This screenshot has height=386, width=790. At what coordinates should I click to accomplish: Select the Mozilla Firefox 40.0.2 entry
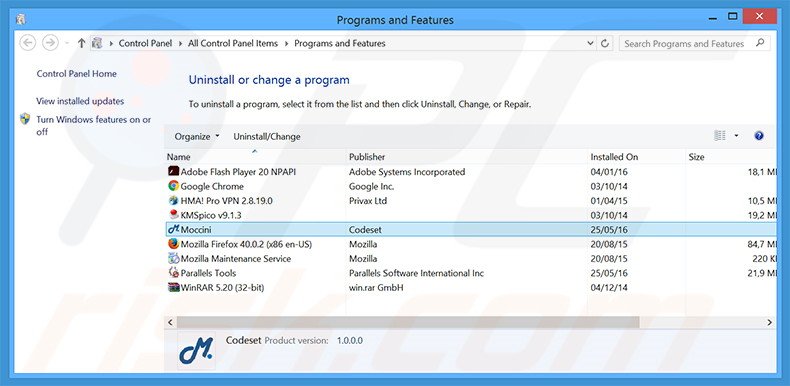[x=471, y=244]
